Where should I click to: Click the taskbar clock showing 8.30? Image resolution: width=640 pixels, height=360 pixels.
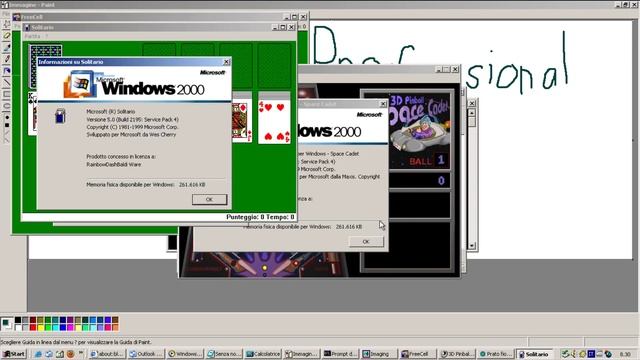click(x=625, y=354)
